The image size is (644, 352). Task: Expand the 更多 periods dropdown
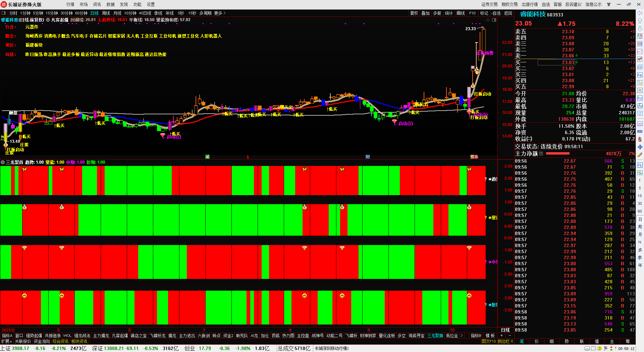220,13
